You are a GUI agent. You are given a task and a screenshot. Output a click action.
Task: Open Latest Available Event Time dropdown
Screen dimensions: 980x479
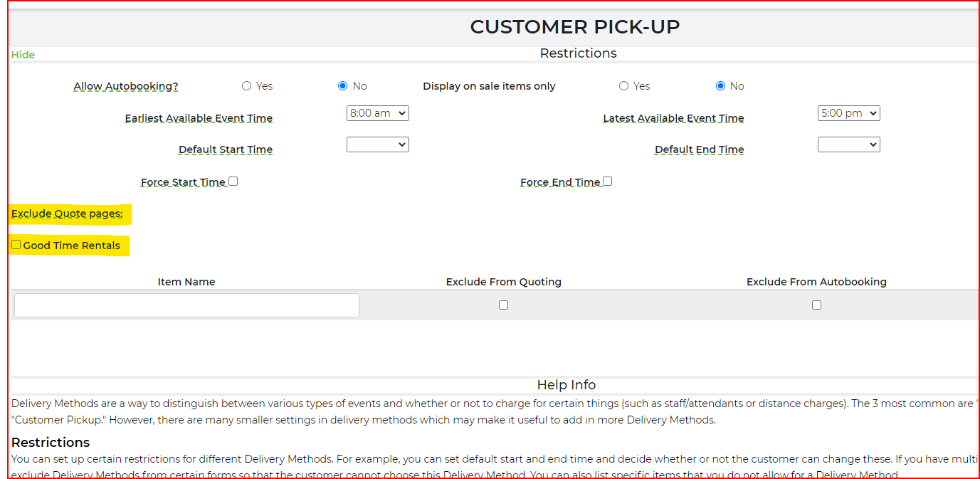pyautogui.click(x=849, y=113)
